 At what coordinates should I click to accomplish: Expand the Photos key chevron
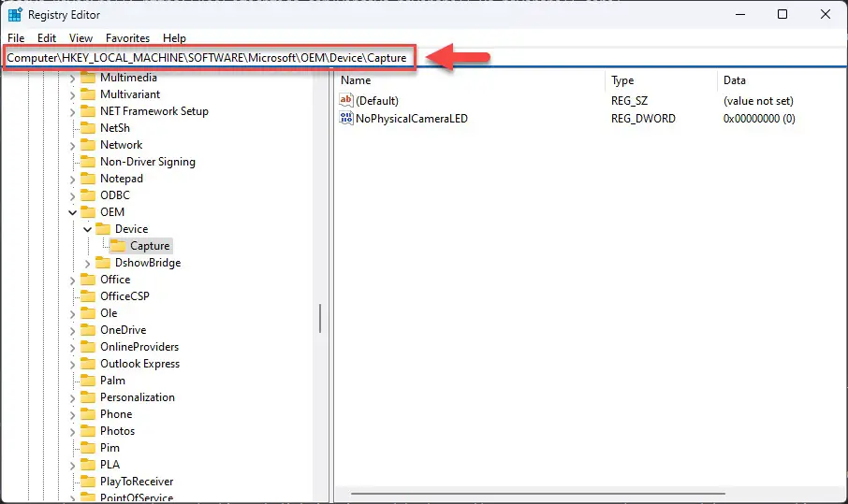[72, 431]
